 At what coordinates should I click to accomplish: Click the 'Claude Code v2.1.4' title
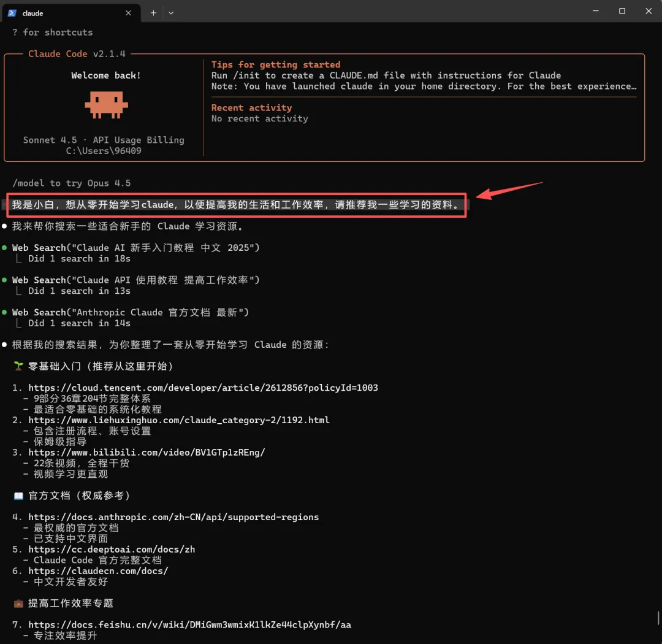coord(77,54)
